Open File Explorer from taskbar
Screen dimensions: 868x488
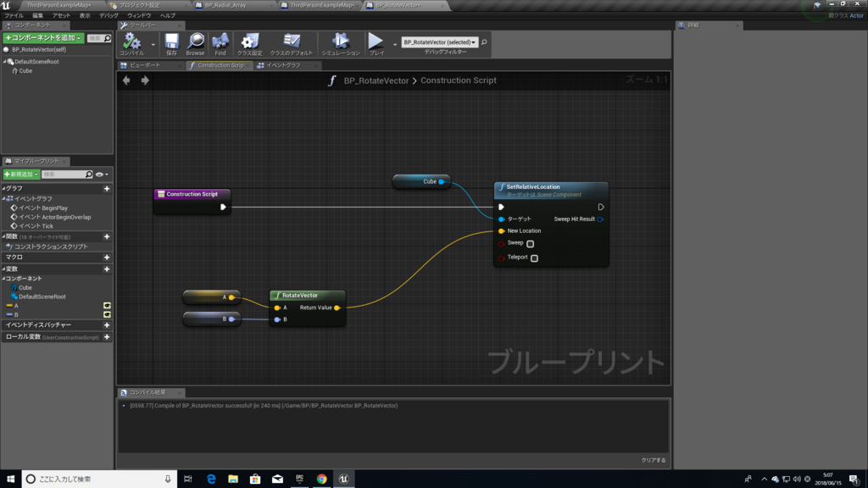pyautogui.click(x=233, y=479)
